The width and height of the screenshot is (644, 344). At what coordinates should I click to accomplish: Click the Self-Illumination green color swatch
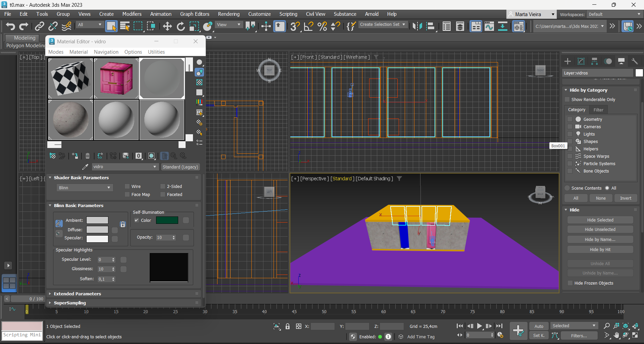click(x=167, y=220)
